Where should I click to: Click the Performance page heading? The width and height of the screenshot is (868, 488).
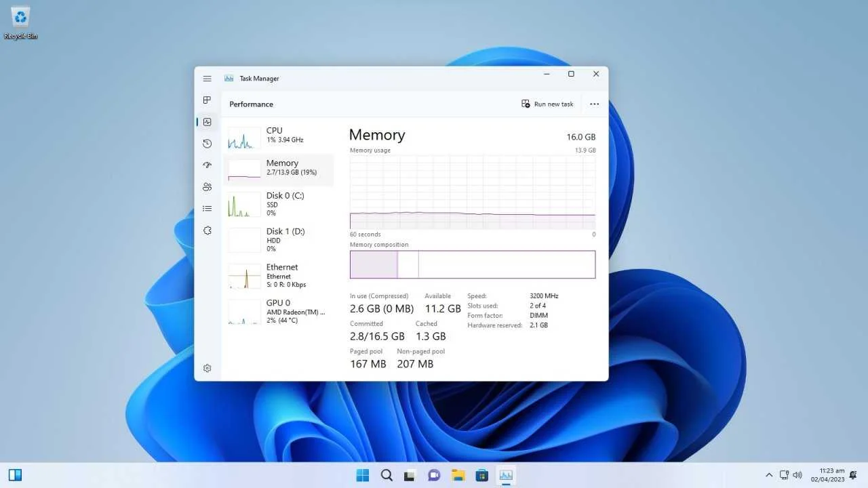pyautogui.click(x=251, y=104)
